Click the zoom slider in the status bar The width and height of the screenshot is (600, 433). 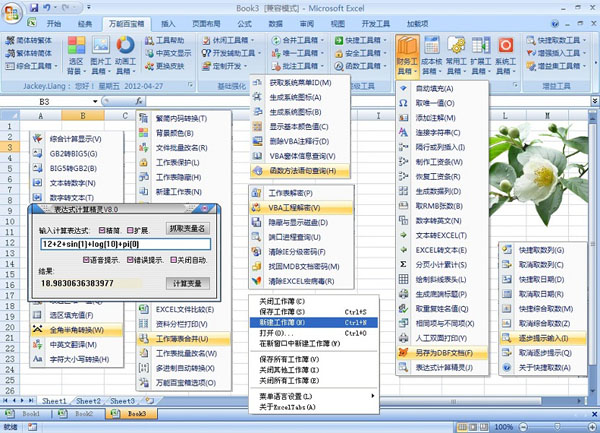558,427
